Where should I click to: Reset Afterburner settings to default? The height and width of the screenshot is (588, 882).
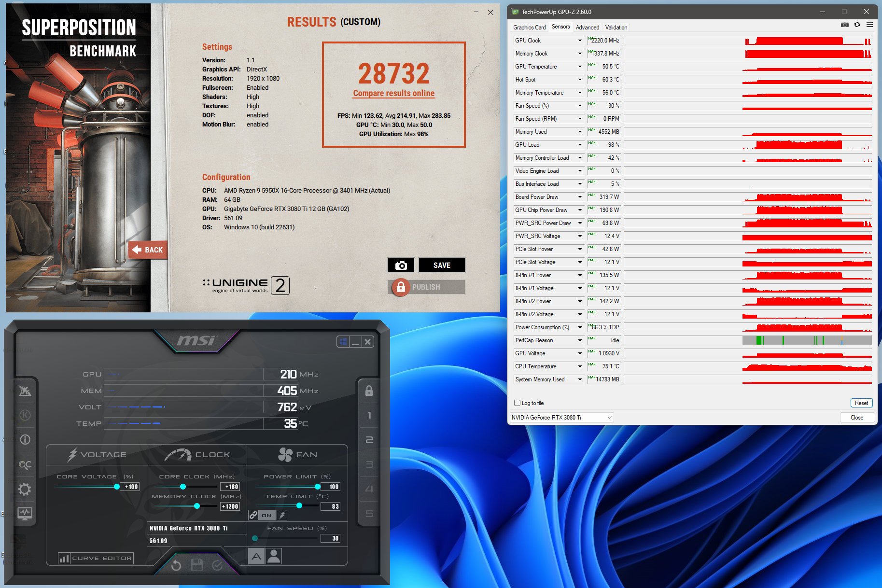pyautogui.click(x=176, y=565)
